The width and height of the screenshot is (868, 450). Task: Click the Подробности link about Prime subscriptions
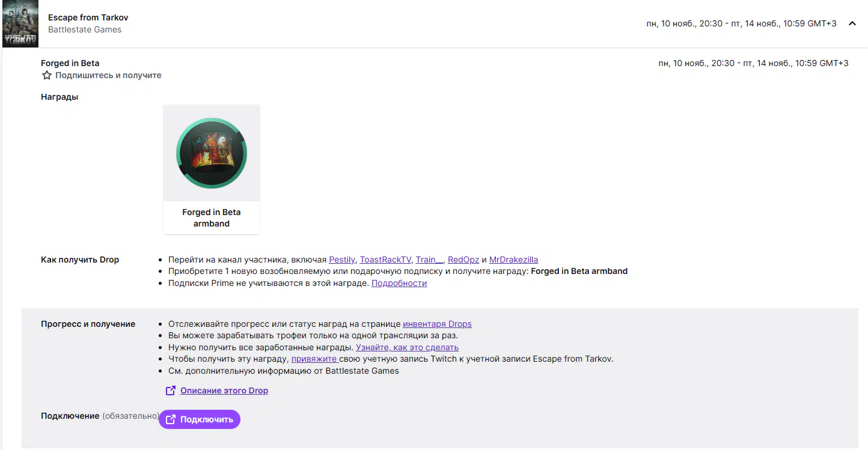pos(399,284)
